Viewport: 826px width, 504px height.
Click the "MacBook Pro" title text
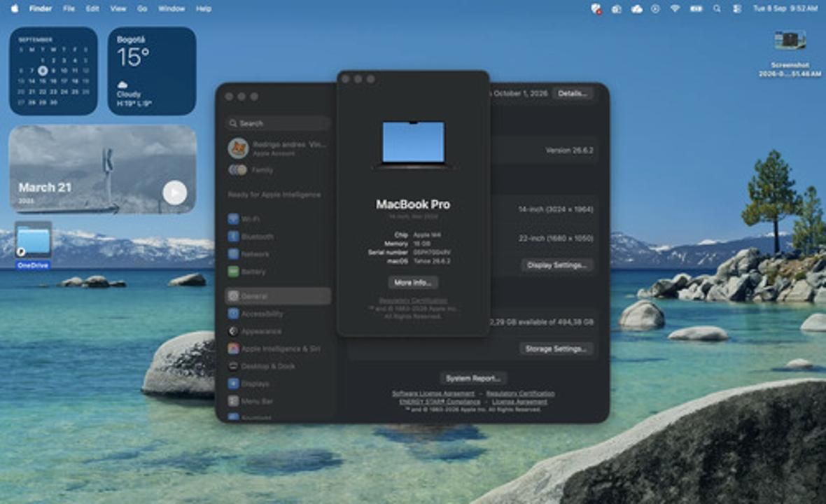click(x=413, y=204)
